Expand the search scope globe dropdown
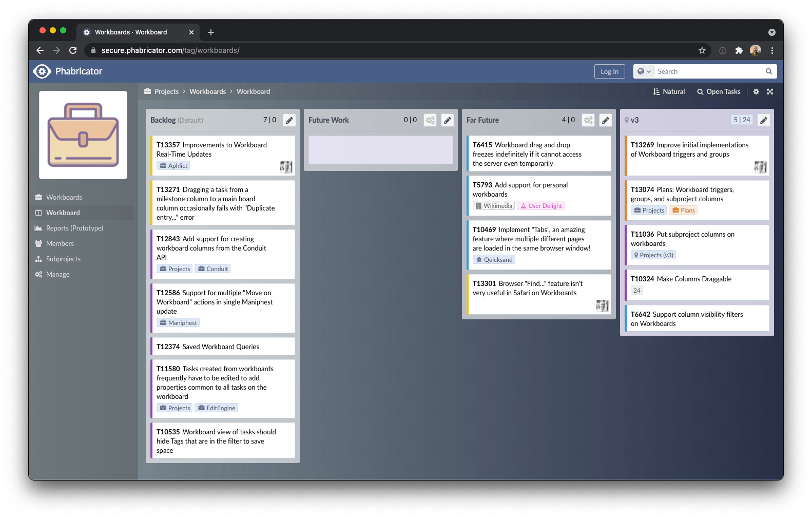The image size is (812, 518). 644,71
